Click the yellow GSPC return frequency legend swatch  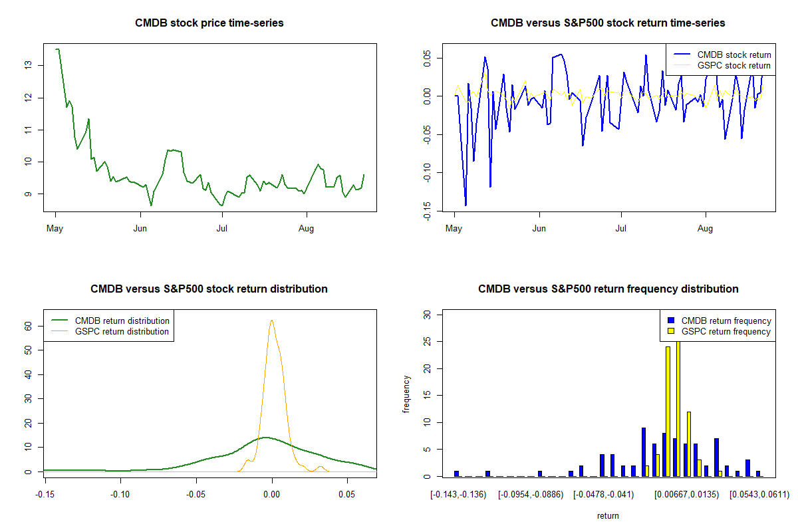pos(671,331)
